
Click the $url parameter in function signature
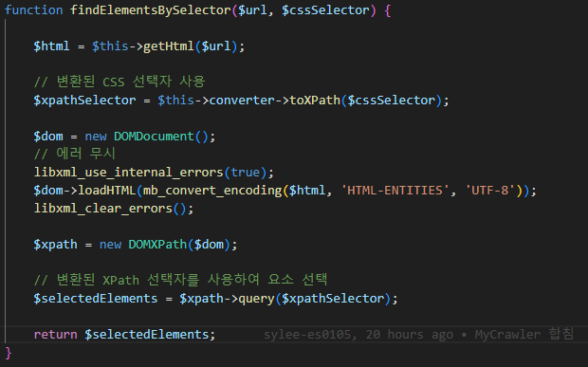click(252, 10)
